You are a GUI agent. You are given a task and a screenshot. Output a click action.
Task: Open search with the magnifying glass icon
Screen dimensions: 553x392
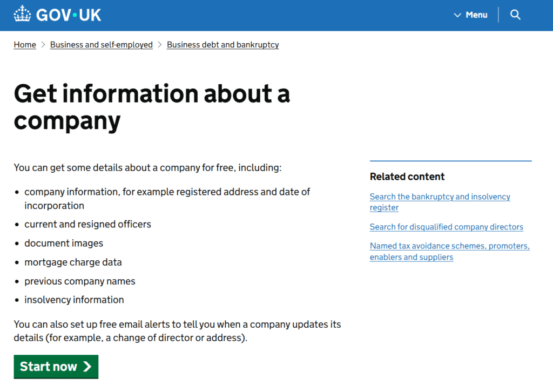[515, 15]
